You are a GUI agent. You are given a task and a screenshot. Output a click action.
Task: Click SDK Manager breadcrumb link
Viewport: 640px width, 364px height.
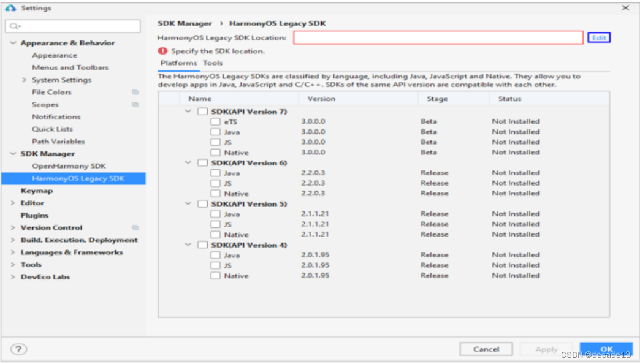coord(185,23)
